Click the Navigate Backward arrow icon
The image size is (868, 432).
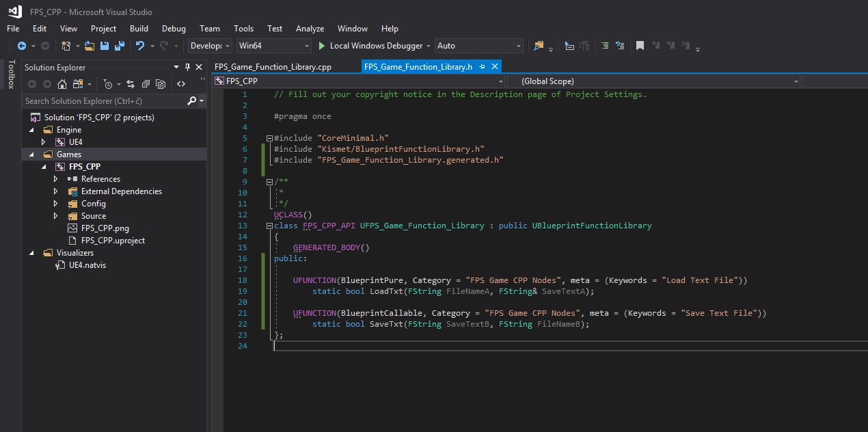coord(22,46)
